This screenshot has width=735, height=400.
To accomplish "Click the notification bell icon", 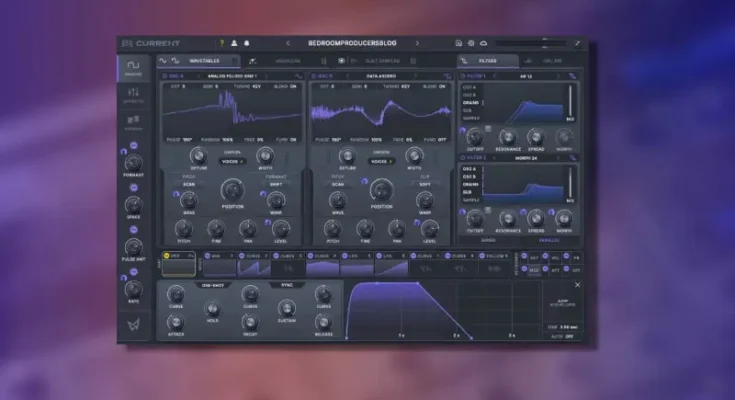I will click(246, 43).
